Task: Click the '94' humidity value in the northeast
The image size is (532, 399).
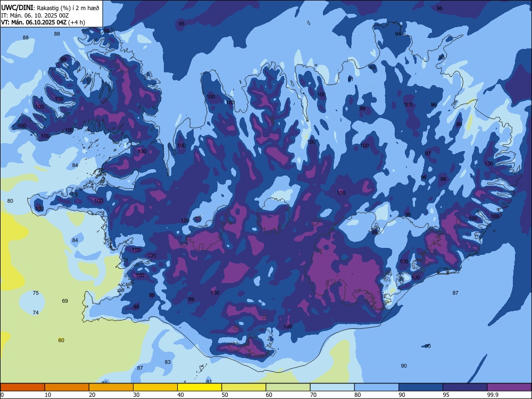Action: coord(398,34)
